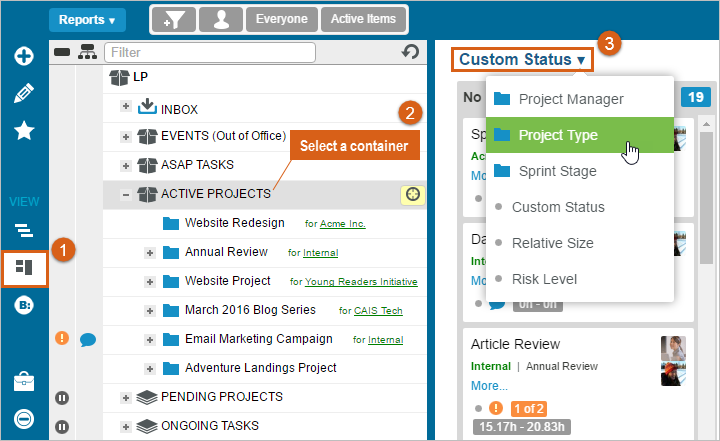Click the Young Readers Initiative link
Screen dimensions: 720x441
pyautogui.click(x=361, y=282)
